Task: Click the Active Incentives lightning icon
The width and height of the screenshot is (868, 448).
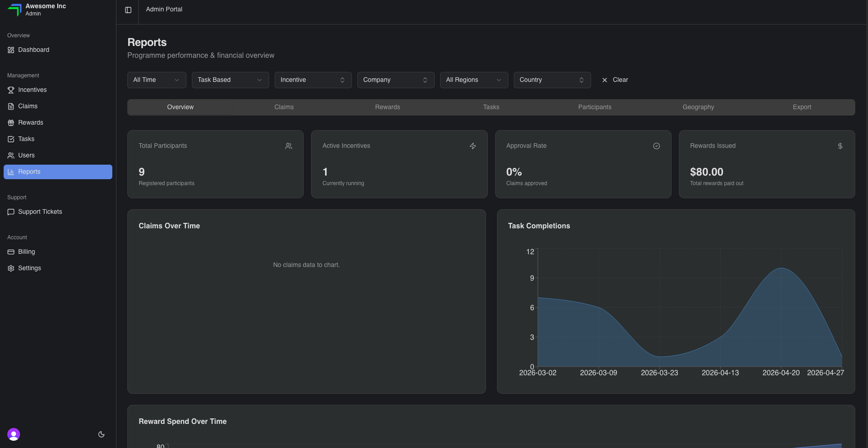Action: (473, 146)
